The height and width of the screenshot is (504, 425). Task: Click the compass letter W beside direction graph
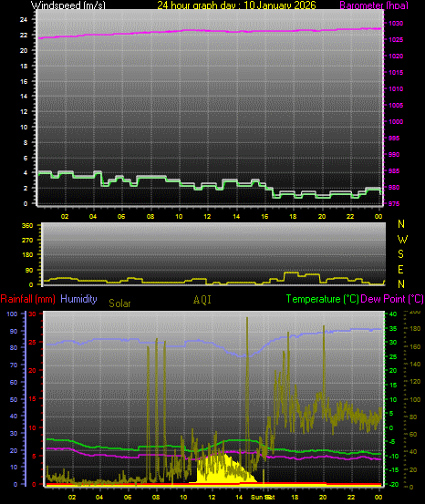coord(402,239)
